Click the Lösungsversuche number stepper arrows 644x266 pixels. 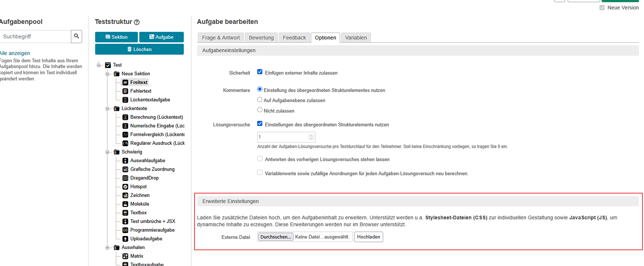[311, 137]
